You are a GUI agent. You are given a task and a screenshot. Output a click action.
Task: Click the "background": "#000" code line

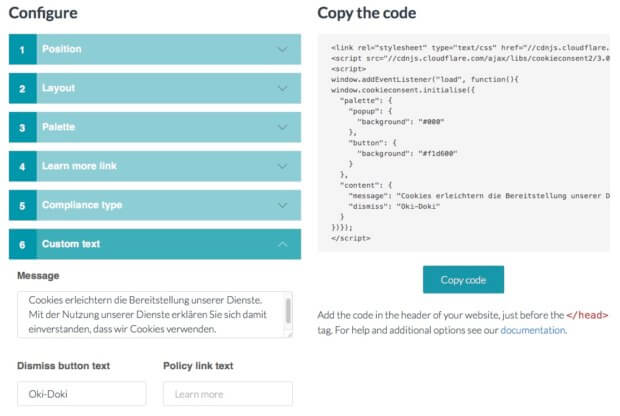point(401,121)
